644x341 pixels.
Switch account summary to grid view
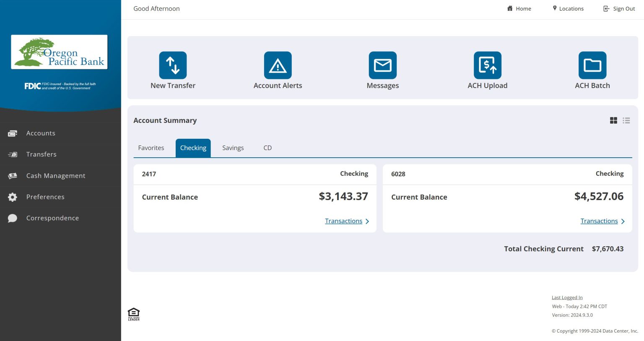(x=613, y=120)
